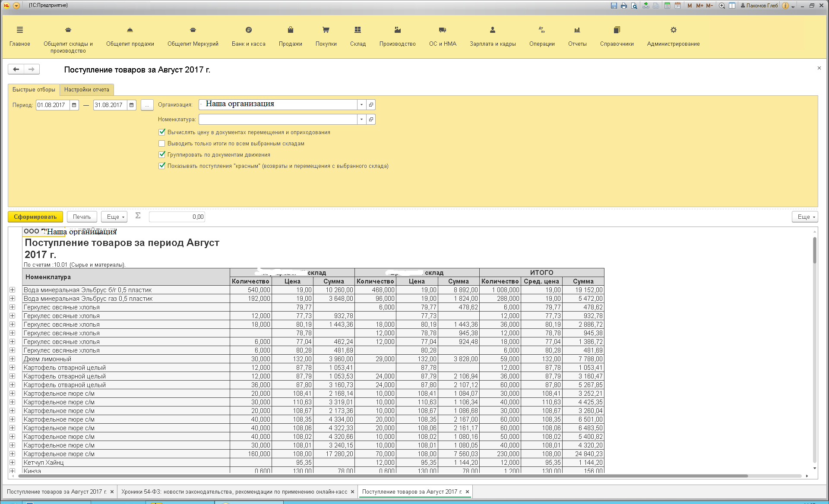Expand row Кетчуп Хайнц

click(x=13, y=463)
